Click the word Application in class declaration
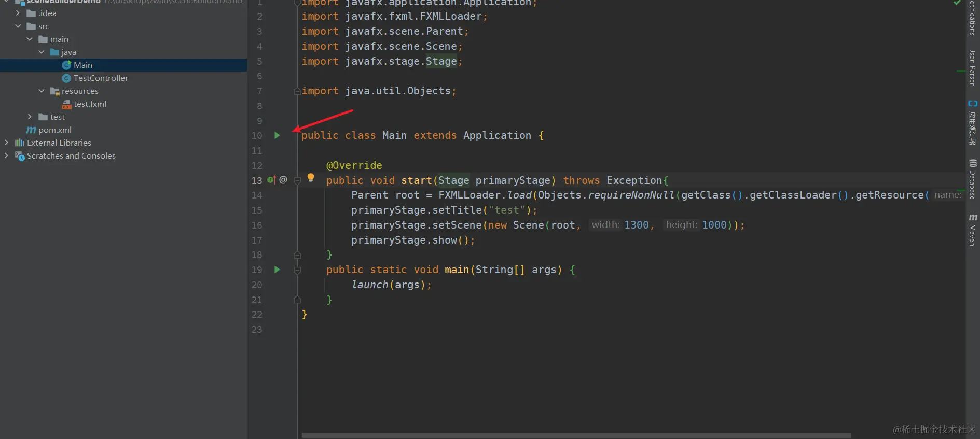980x439 pixels. coord(497,135)
